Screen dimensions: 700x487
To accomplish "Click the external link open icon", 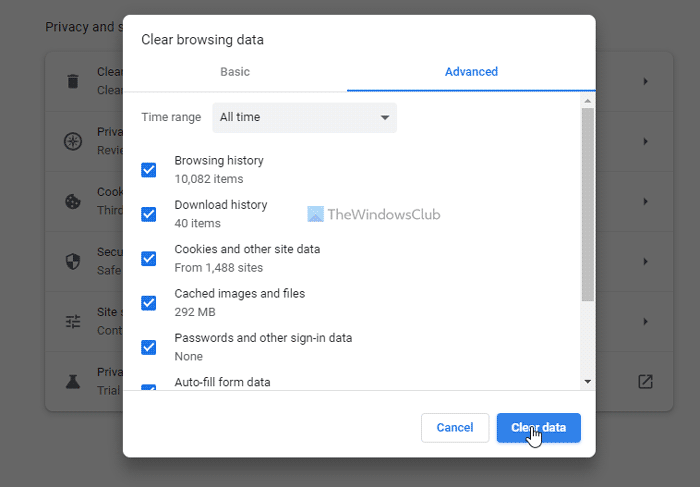I will click(646, 381).
